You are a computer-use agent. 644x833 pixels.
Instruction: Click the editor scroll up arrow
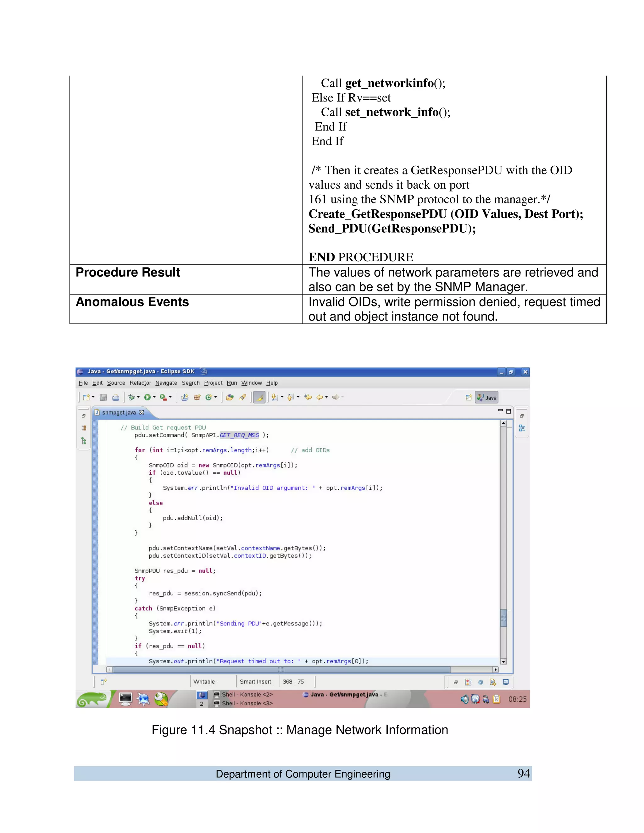[504, 423]
